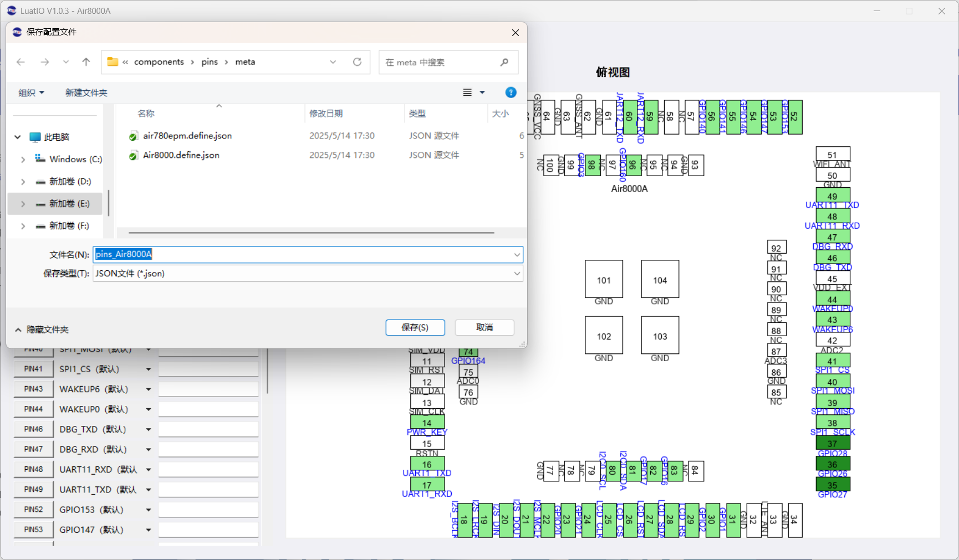Click the text field beside PIN53
The height and width of the screenshot is (560, 959).
[x=208, y=530]
